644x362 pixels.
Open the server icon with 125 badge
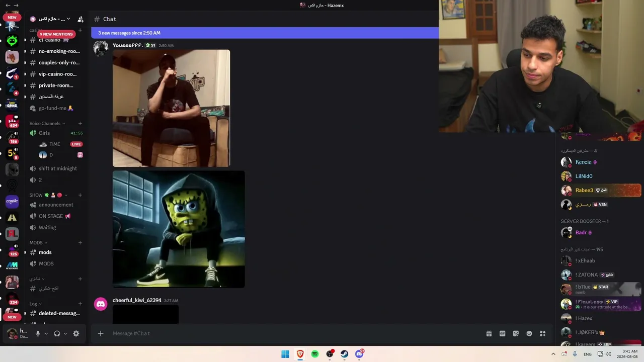(x=12, y=249)
